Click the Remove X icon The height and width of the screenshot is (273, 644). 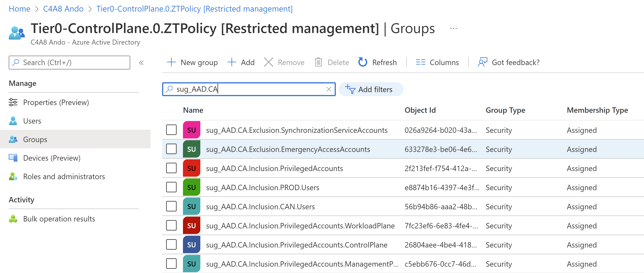click(268, 62)
